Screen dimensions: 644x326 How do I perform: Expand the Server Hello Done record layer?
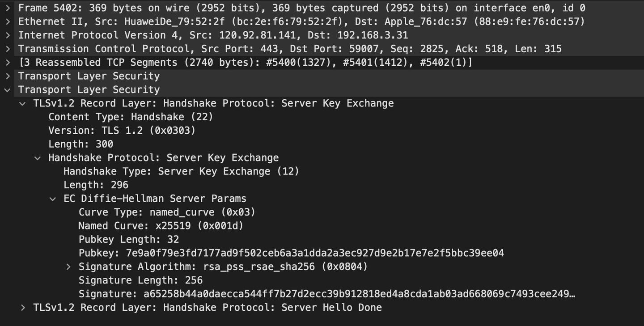(x=22, y=307)
